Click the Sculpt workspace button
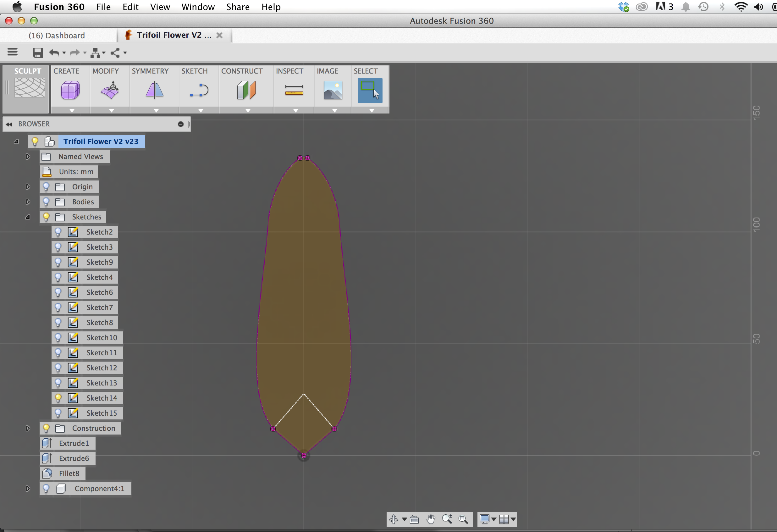Image resolution: width=777 pixels, height=532 pixels. [x=28, y=88]
